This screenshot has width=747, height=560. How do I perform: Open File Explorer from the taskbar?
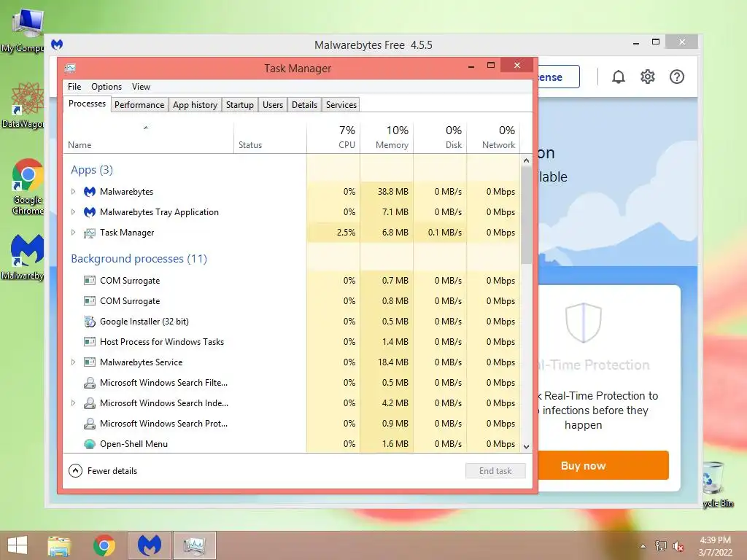[59, 545]
